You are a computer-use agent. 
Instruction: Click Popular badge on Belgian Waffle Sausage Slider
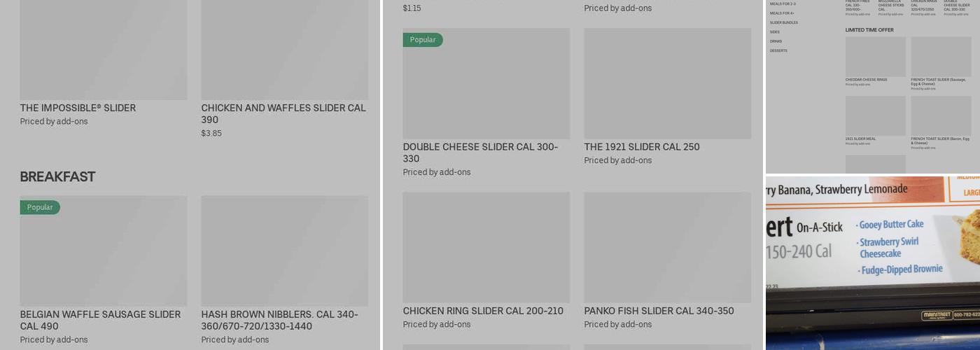click(40, 207)
